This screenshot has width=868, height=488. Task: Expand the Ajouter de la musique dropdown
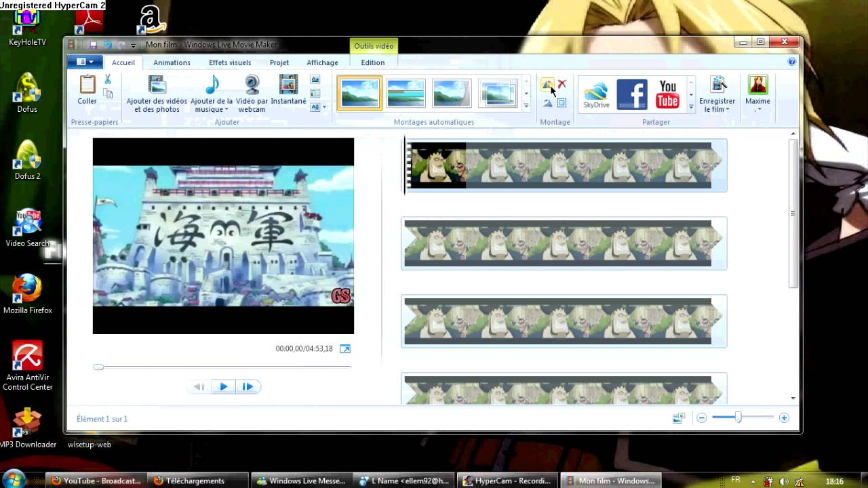tap(226, 110)
